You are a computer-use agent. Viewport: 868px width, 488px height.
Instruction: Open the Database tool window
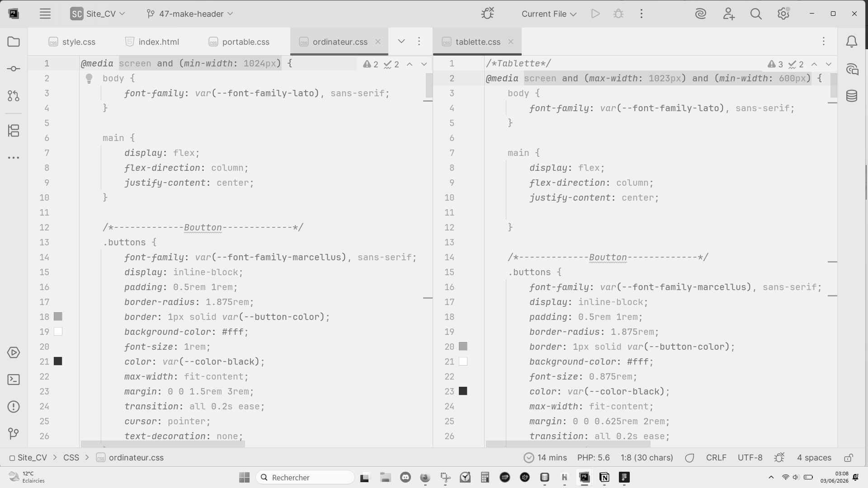point(852,96)
